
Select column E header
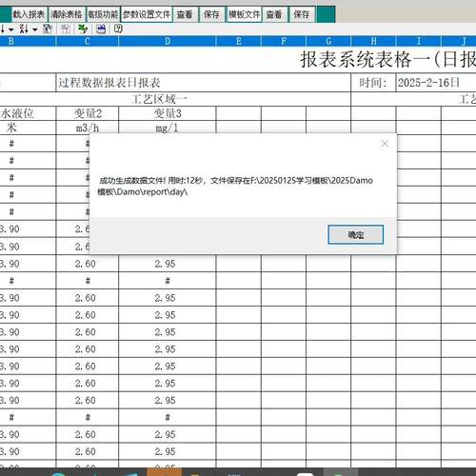[x=239, y=41]
